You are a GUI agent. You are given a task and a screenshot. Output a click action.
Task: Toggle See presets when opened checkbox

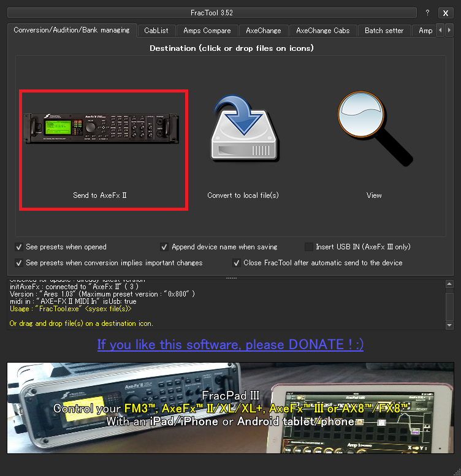coord(19,247)
